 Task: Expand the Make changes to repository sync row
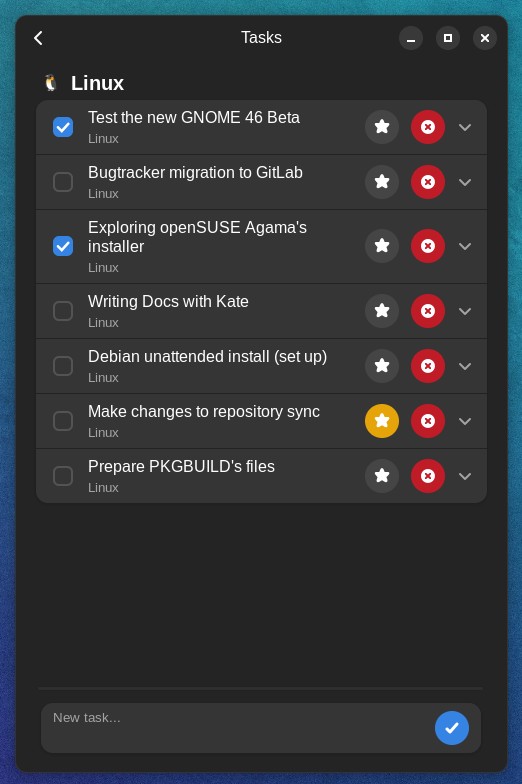[465, 421]
